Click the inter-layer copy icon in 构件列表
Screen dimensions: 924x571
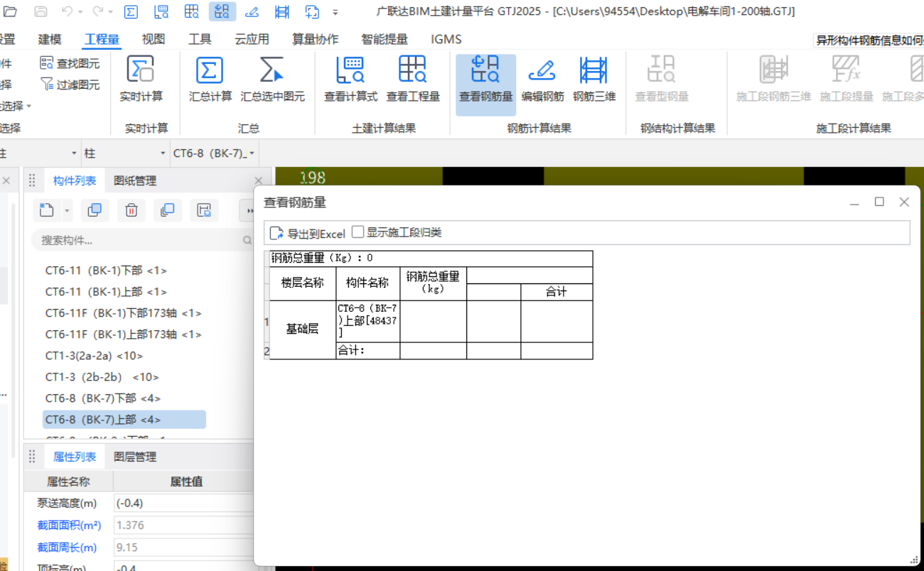(x=168, y=210)
